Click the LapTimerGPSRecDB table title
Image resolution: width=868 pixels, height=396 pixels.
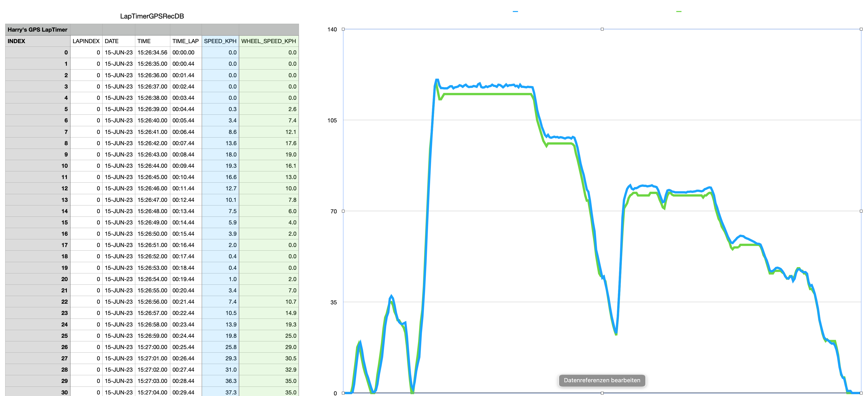152,16
